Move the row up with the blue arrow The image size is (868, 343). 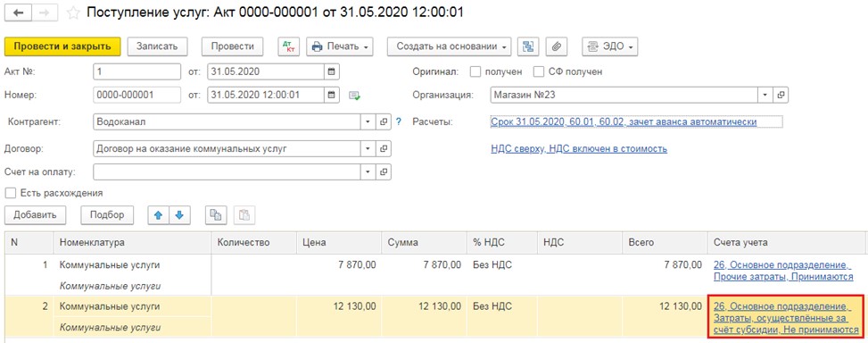pos(158,215)
